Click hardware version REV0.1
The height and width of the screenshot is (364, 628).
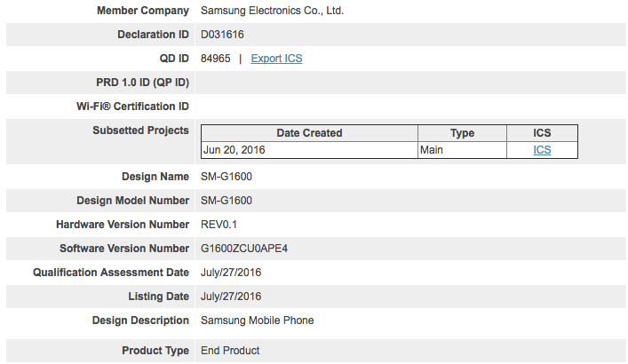(x=220, y=225)
